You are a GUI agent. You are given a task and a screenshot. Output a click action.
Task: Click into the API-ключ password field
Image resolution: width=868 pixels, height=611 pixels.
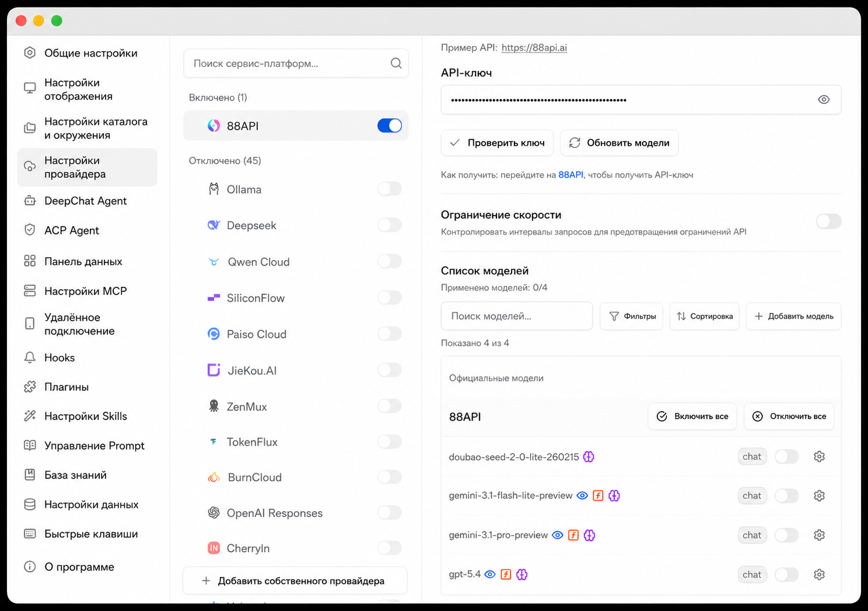click(641, 100)
